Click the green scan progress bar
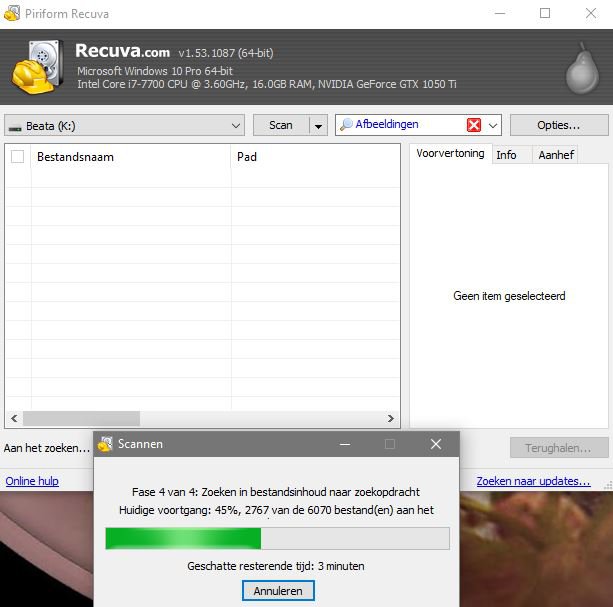The width and height of the screenshot is (613, 607). 277,538
